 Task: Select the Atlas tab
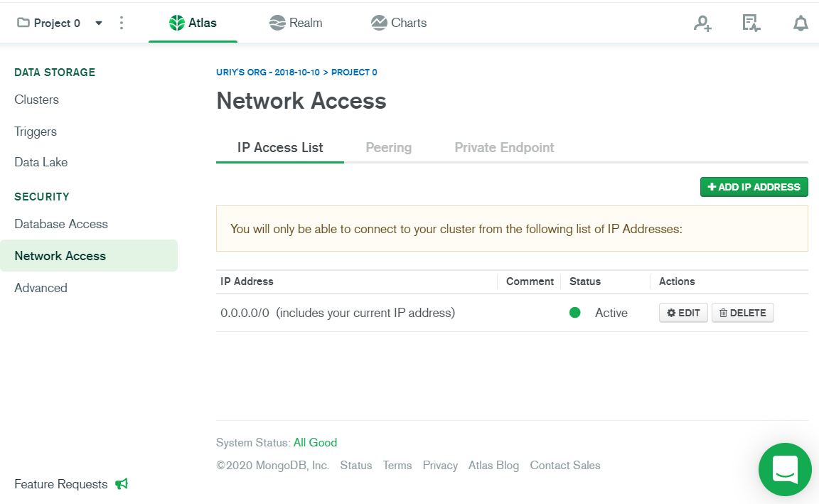[193, 23]
